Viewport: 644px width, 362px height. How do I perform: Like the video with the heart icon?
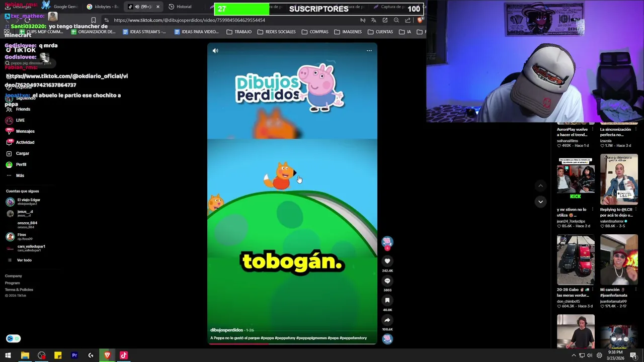(x=387, y=261)
